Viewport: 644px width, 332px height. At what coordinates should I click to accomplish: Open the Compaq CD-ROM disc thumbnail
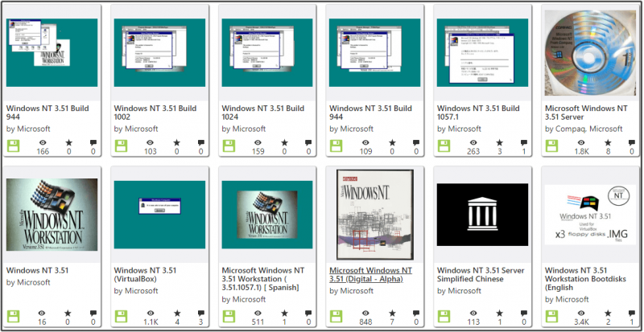(590, 53)
